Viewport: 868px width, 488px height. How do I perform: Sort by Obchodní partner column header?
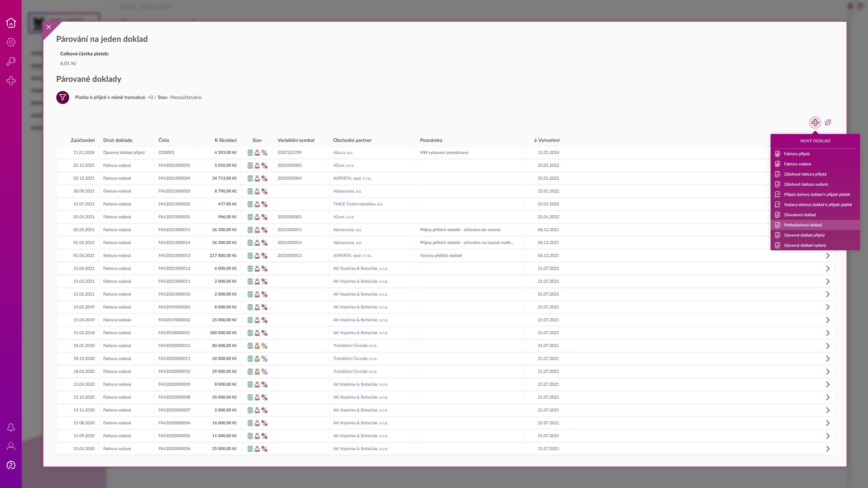(352, 140)
